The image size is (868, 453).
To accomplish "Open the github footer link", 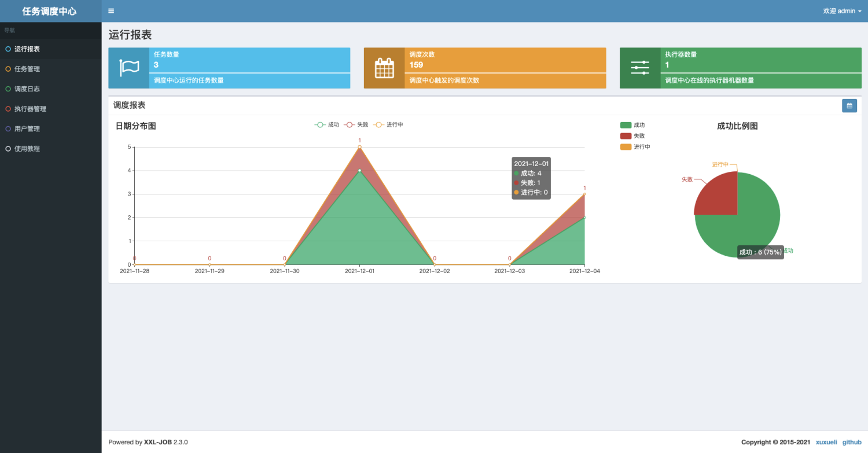I will 852,442.
